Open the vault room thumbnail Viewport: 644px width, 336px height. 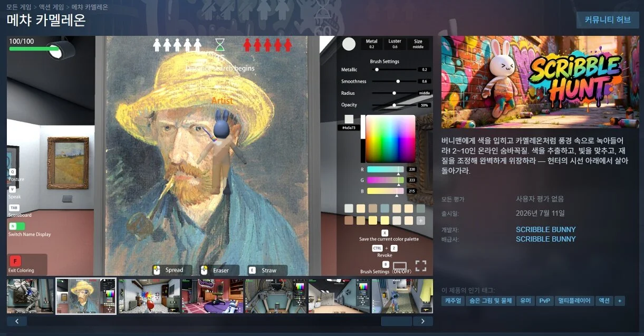(339, 296)
